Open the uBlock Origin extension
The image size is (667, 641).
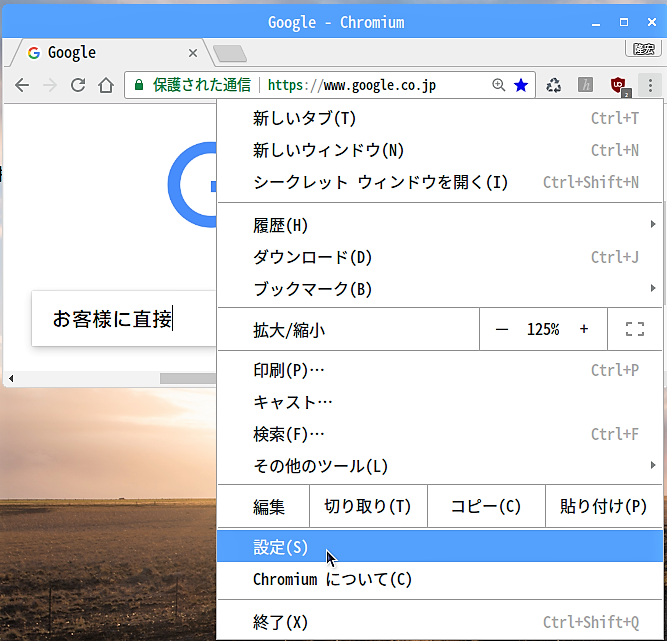619,86
